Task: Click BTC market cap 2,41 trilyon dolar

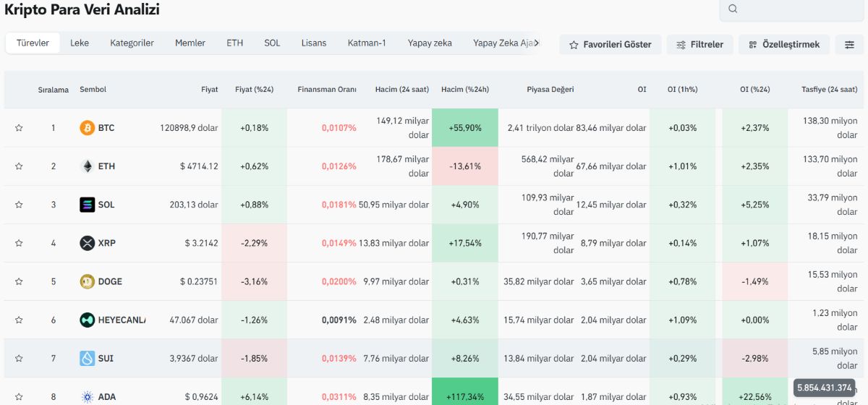Action: tap(540, 128)
